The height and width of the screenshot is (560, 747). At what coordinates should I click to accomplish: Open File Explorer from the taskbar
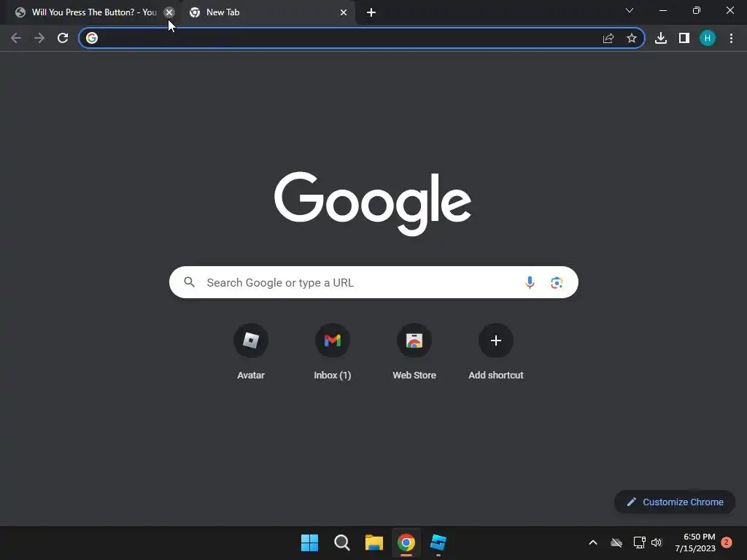click(x=374, y=542)
